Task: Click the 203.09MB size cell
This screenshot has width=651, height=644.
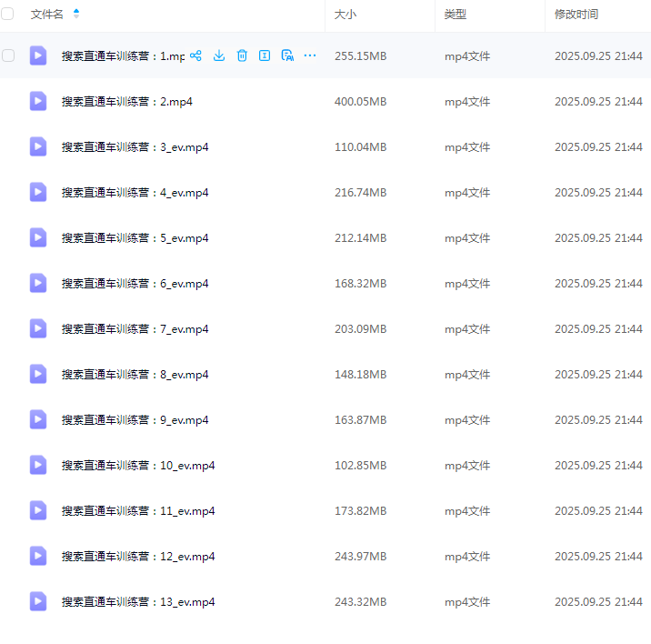Action: coord(361,329)
